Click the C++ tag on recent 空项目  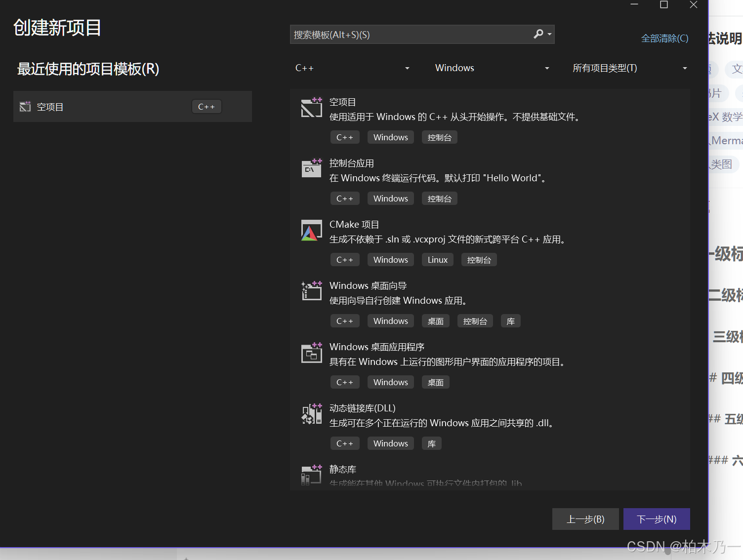point(206,107)
